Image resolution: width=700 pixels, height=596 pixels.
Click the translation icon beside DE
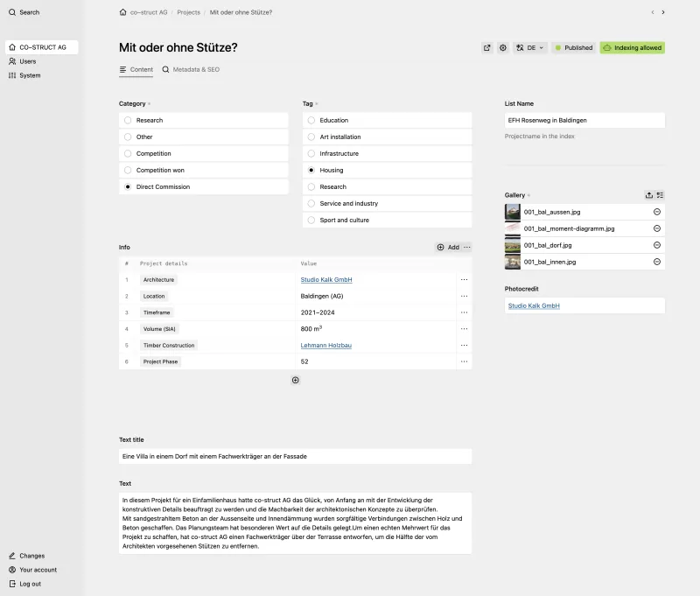(x=519, y=48)
